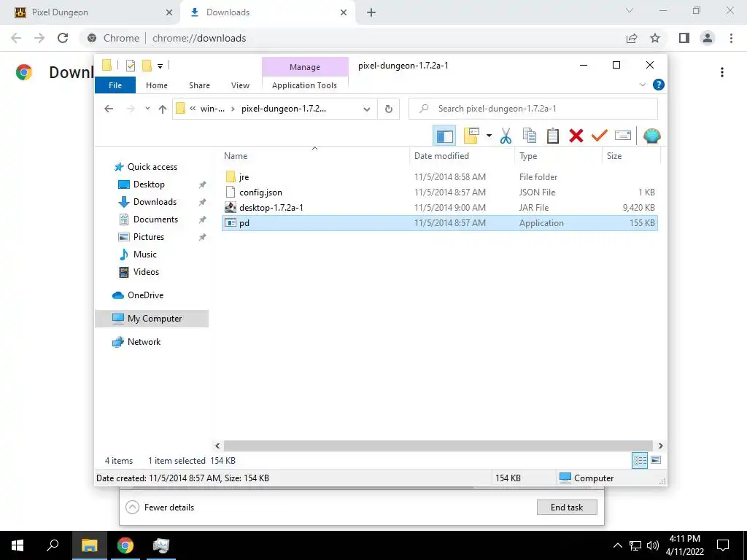Screen dimensions: 747x560
Task: Click the Copy icon in the toolbar
Action: click(x=530, y=136)
